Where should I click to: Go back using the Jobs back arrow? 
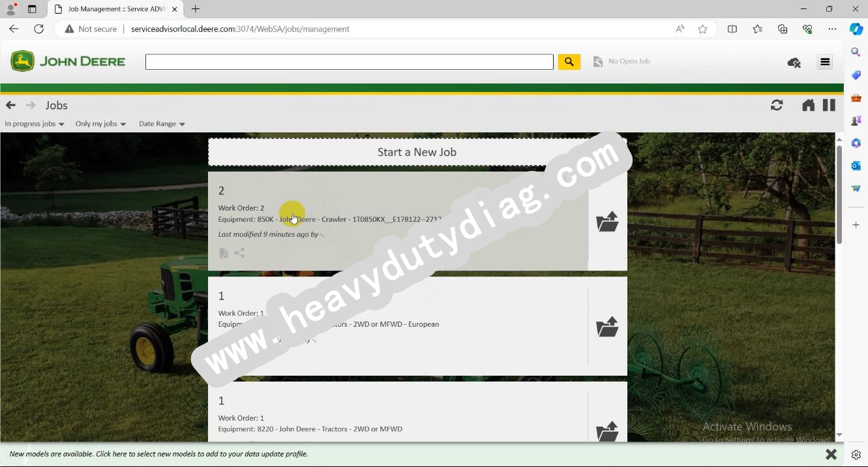pyautogui.click(x=10, y=105)
